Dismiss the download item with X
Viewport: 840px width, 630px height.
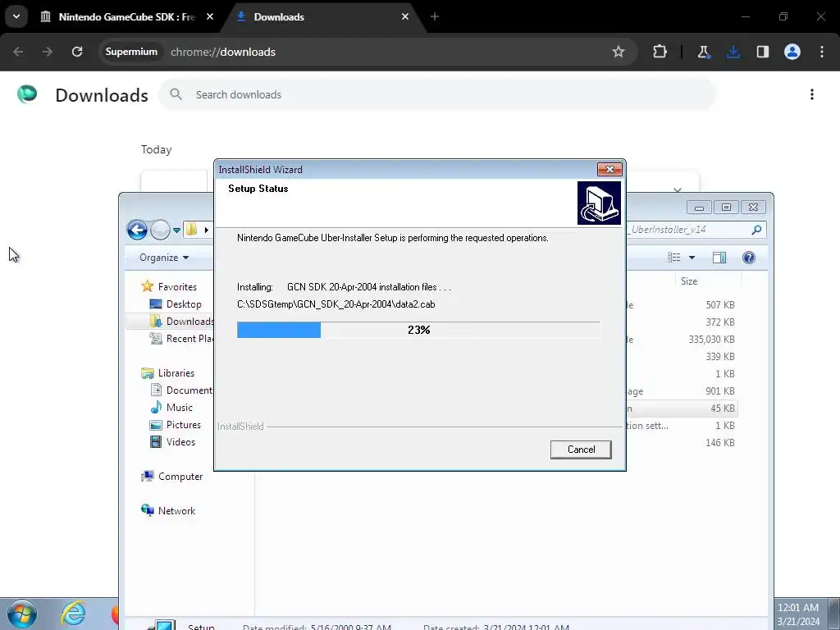click(677, 190)
